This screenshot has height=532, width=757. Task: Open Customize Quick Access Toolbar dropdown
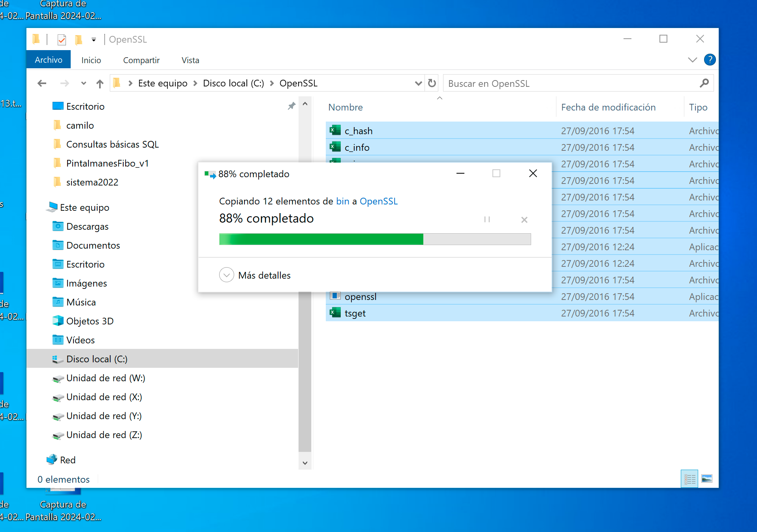pos(94,39)
